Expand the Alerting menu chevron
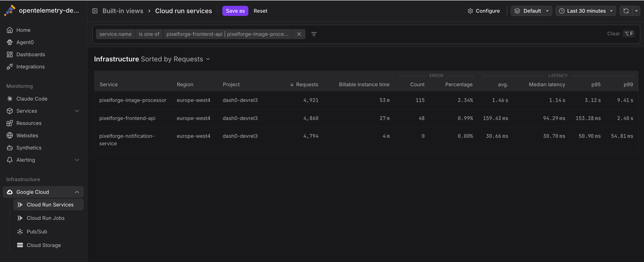 point(77,160)
